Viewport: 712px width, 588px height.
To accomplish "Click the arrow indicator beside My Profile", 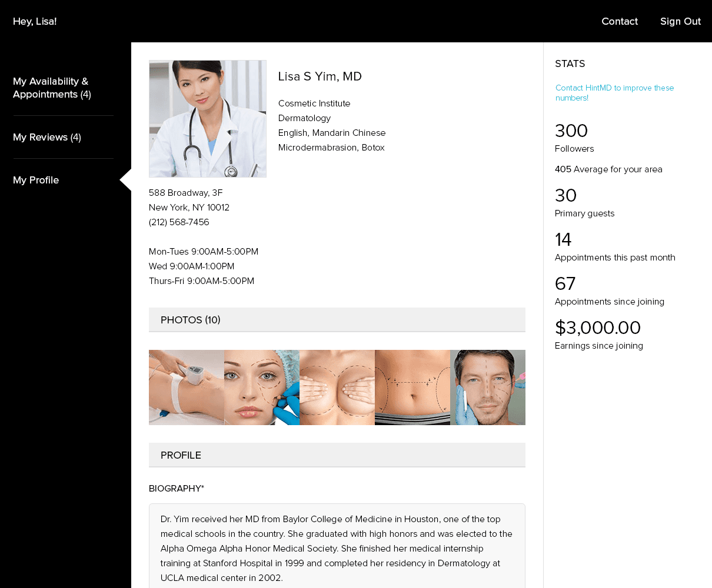I will tap(125, 180).
